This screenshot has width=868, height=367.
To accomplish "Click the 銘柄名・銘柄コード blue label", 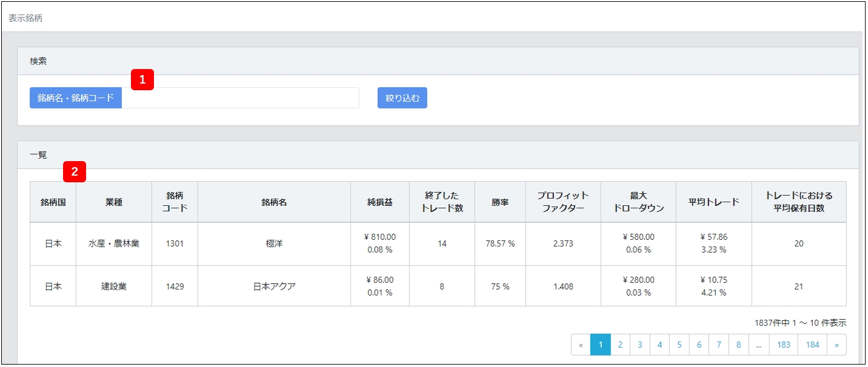I will (x=76, y=98).
